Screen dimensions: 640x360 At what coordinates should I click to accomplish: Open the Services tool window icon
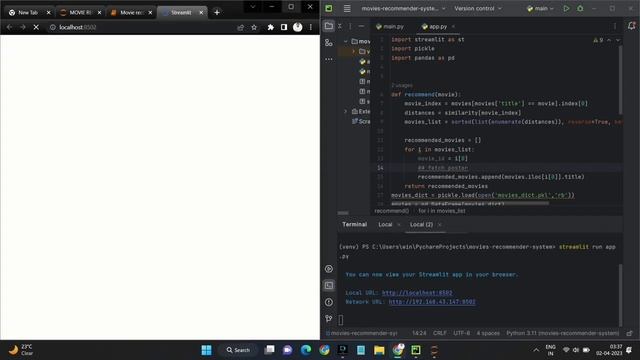point(329,269)
